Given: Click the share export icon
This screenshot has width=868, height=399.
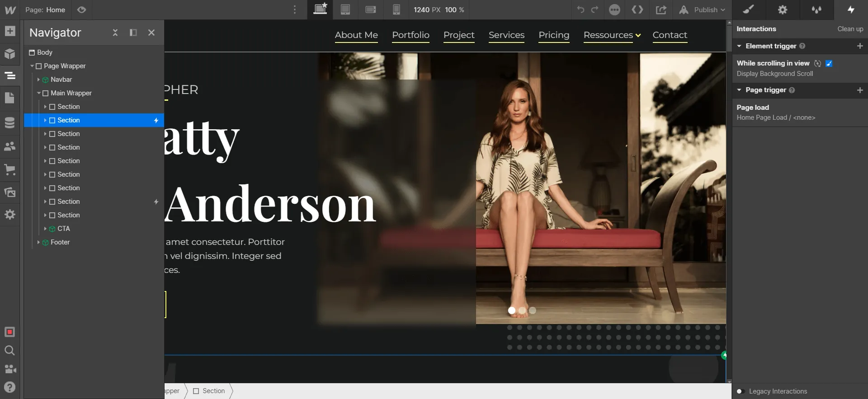Looking at the screenshot, I should (x=661, y=10).
